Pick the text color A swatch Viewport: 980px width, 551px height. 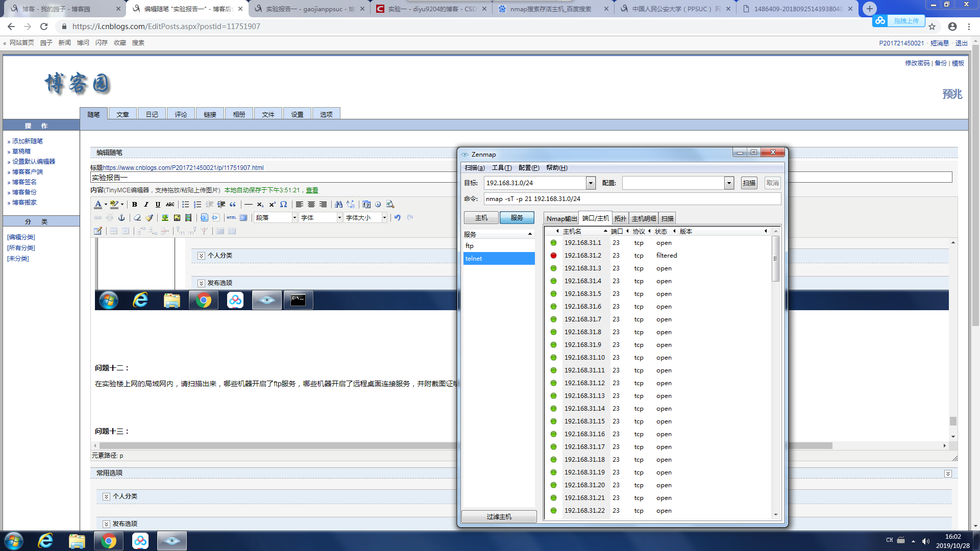click(98, 204)
